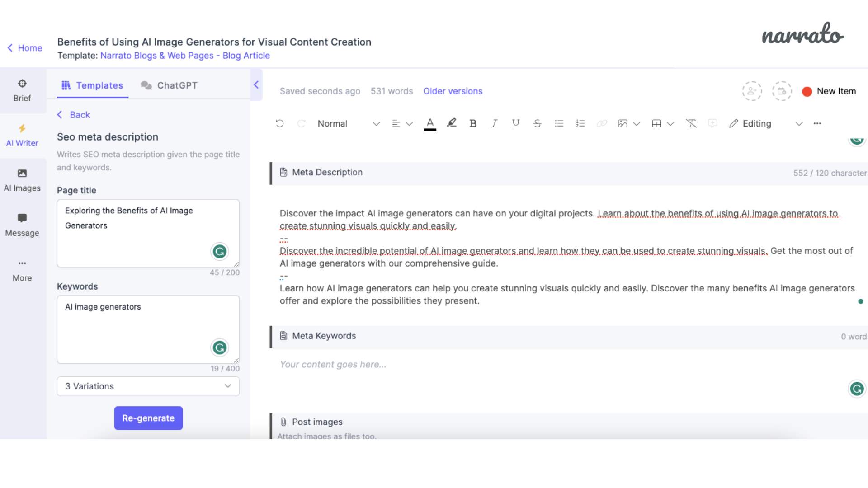Open the Normal paragraph style dropdown
Image resolution: width=868 pixels, height=488 pixels.
pyautogui.click(x=349, y=123)
